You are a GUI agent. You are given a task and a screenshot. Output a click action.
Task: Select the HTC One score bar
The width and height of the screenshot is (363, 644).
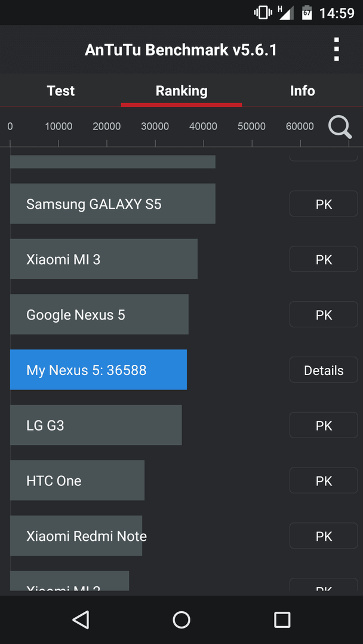click(x=77, y=481)
